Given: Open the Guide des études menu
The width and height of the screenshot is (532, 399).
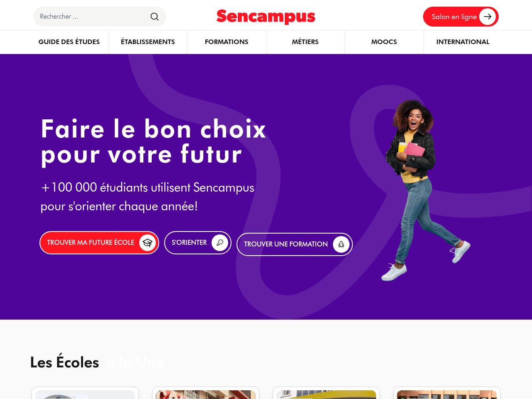Looking at the screenshot, I should pyautogui.click(x=69, y=42).
